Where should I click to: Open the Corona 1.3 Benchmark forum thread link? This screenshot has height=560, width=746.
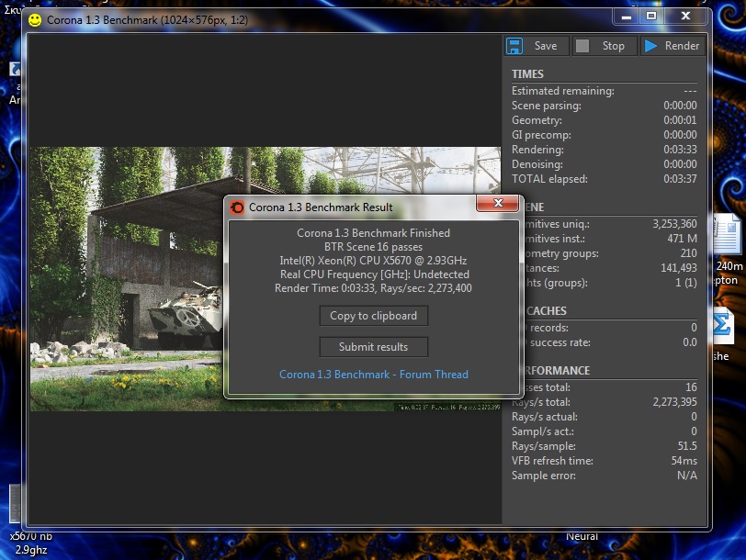click(374, 375)
